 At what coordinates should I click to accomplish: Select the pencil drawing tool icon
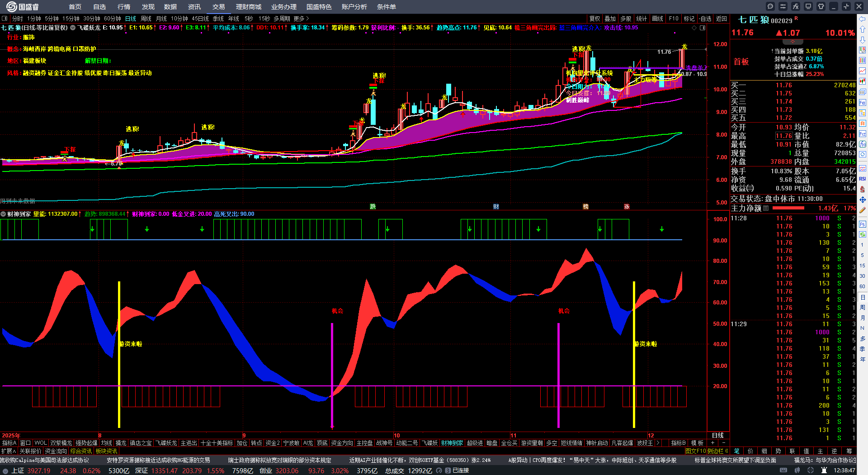point(863,210)
